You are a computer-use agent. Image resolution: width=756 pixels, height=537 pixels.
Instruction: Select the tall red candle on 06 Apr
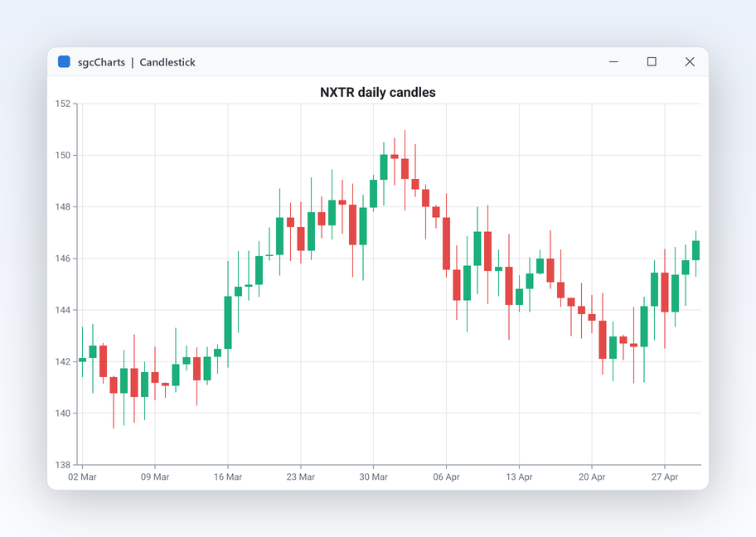point(447,244)
